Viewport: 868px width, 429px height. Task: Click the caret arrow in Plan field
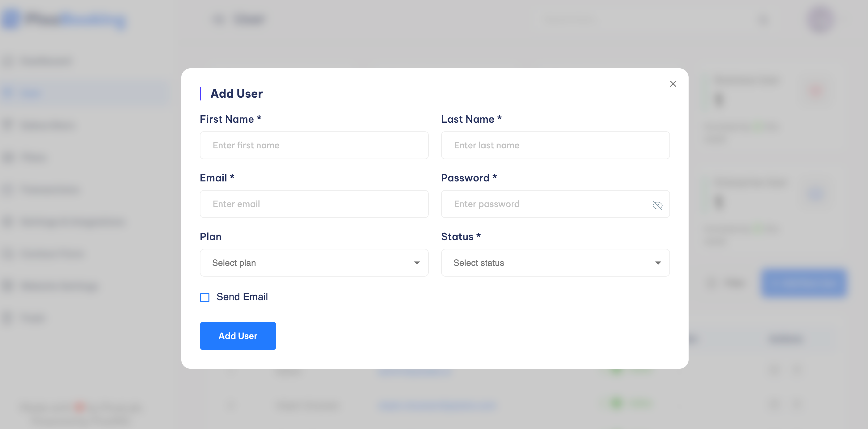tap(416, 263)
